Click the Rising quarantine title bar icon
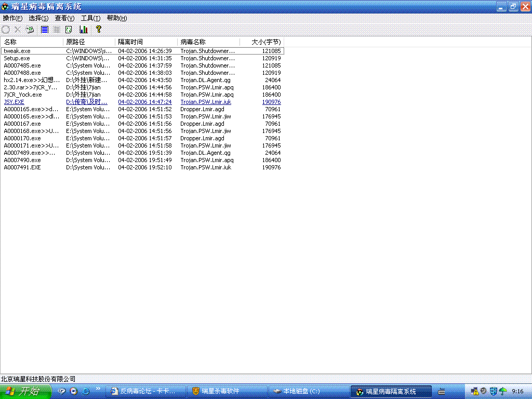 5,6
